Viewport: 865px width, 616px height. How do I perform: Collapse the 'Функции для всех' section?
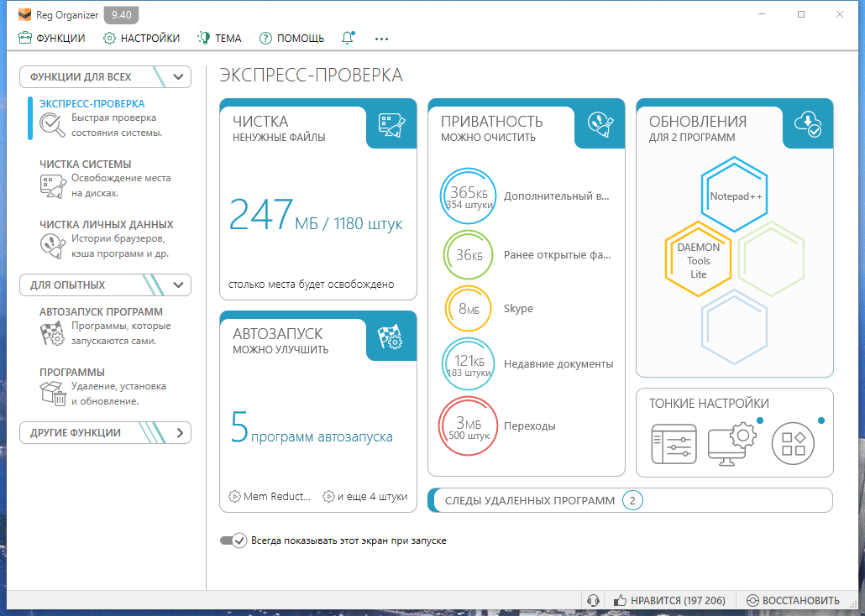176,76
